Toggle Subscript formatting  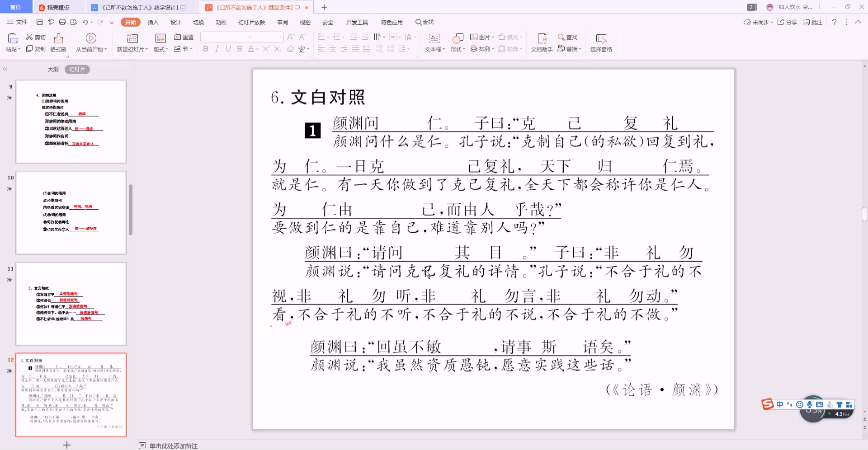pos(278,49)
